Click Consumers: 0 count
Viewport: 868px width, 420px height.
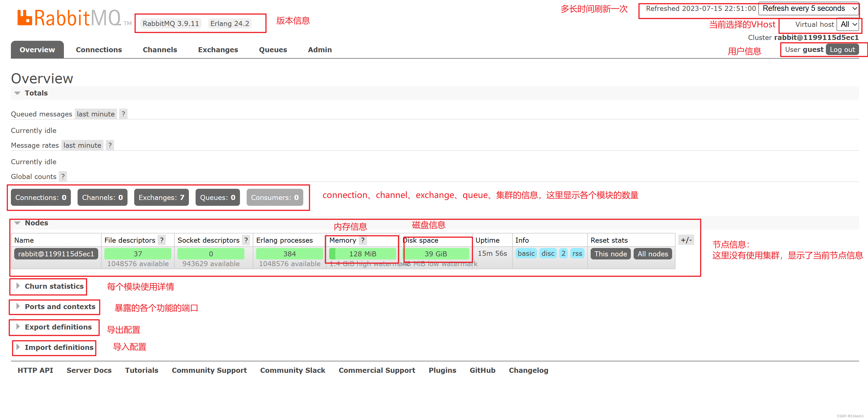[x=275, y=197]
